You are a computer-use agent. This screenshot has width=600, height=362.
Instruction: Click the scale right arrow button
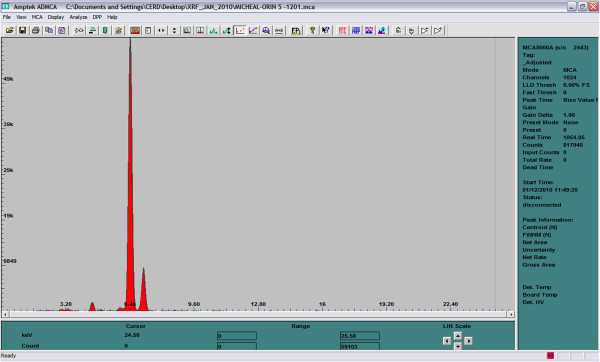pos(468,341)
